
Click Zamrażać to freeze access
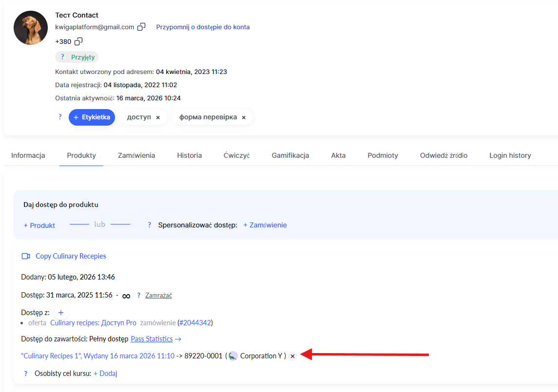point(159,295)
